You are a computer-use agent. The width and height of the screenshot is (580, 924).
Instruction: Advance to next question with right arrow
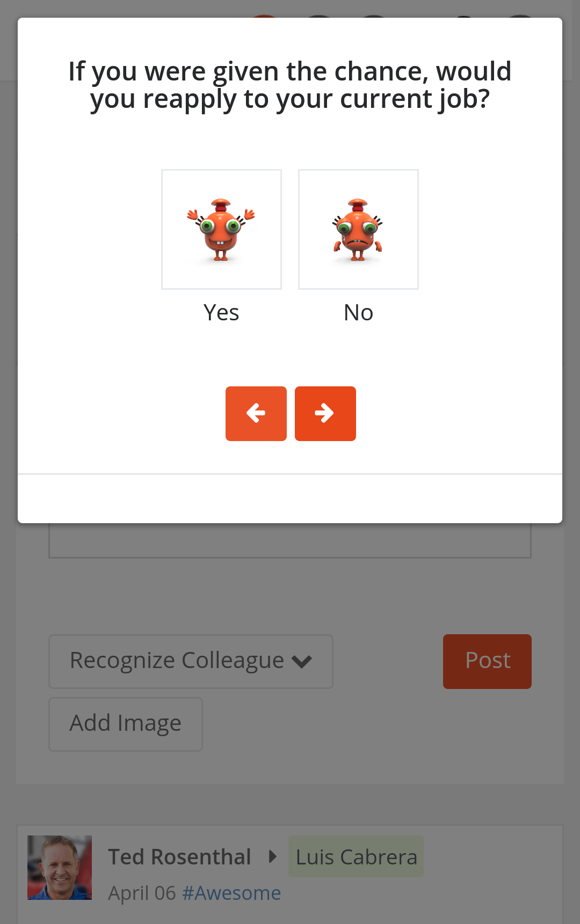pyautogui.click(x=325, y=414)
